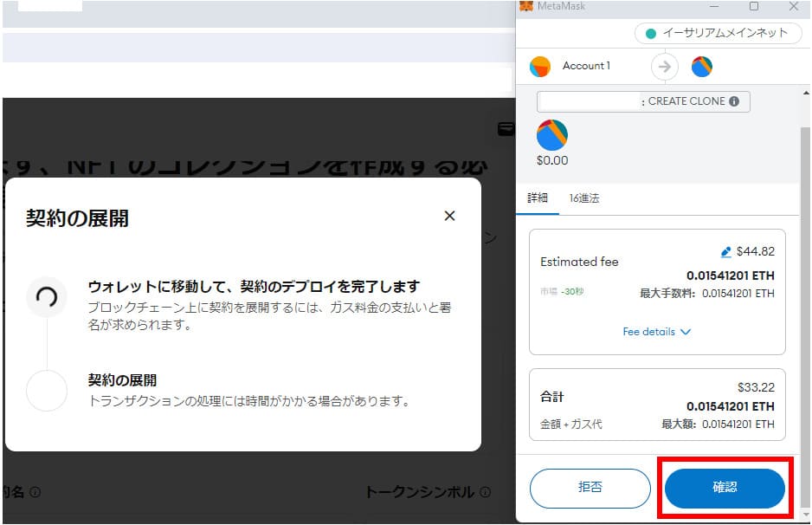The image size is (812, 525).
Task: Click the token icon above the $0.00 balance
Action: 551,135
